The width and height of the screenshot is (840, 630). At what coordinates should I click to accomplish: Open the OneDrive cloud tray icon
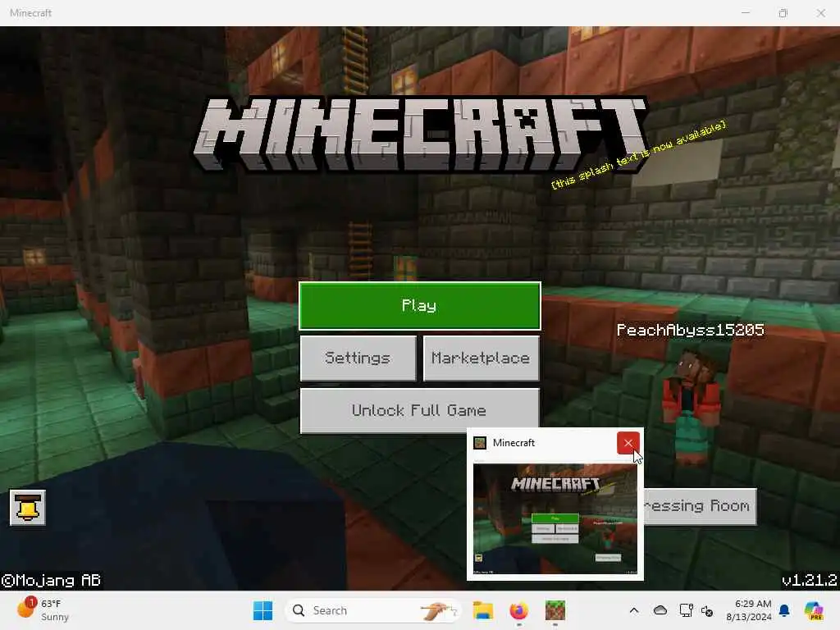660,610
